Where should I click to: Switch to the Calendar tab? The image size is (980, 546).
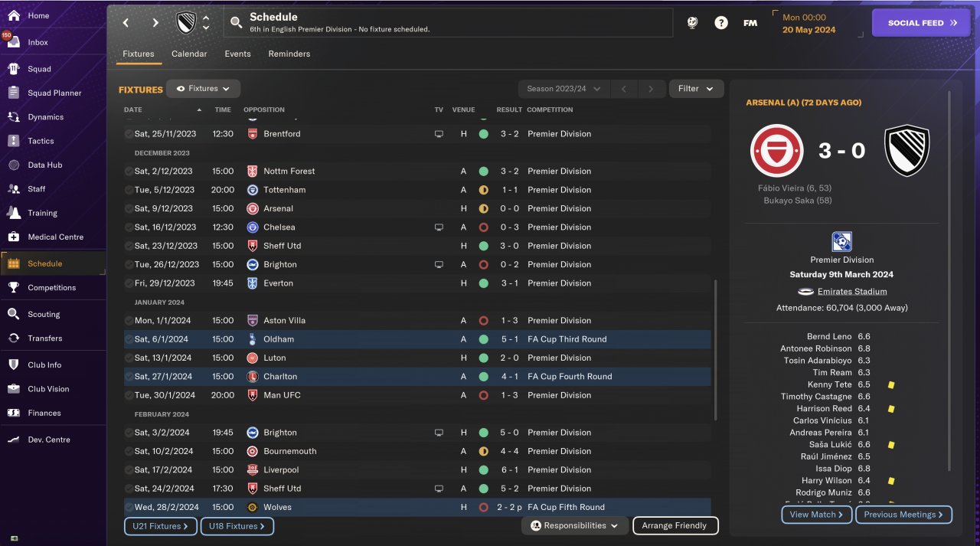pos(189,54)
